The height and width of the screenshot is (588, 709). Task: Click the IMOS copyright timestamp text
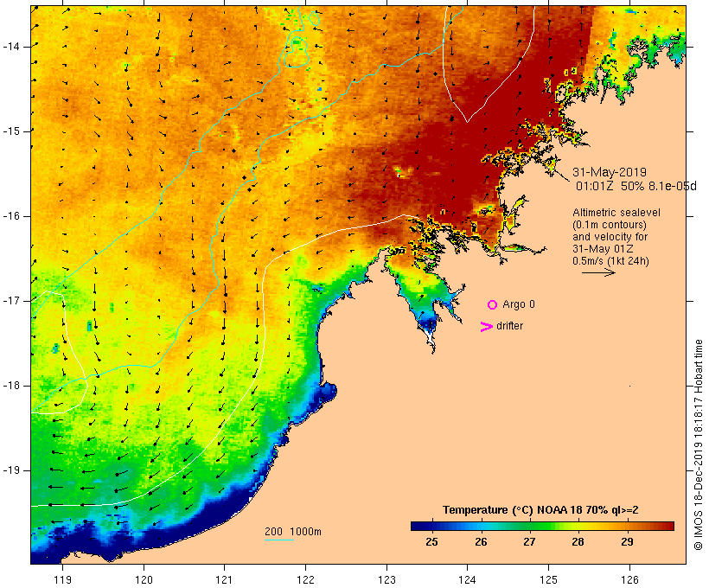[x=698, y=444]
